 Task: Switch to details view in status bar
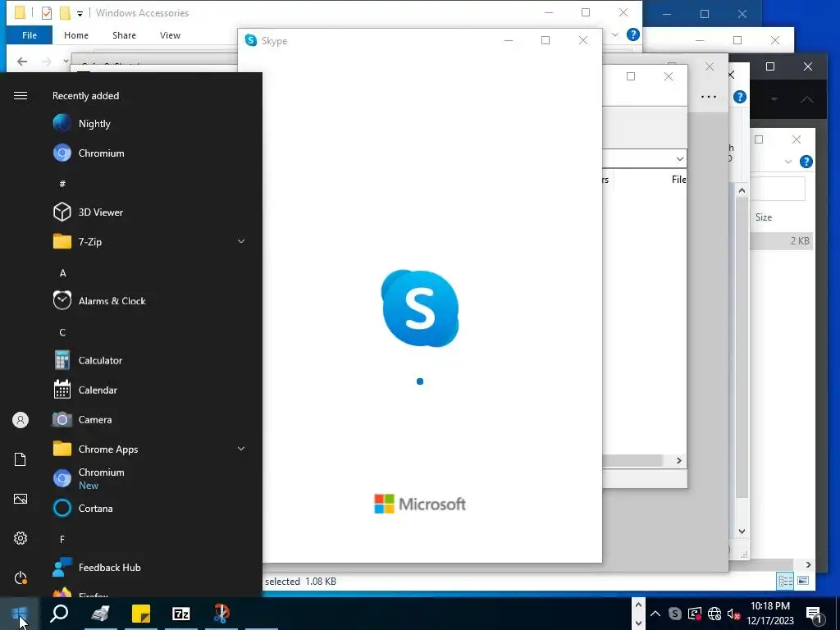coord(785,581)
